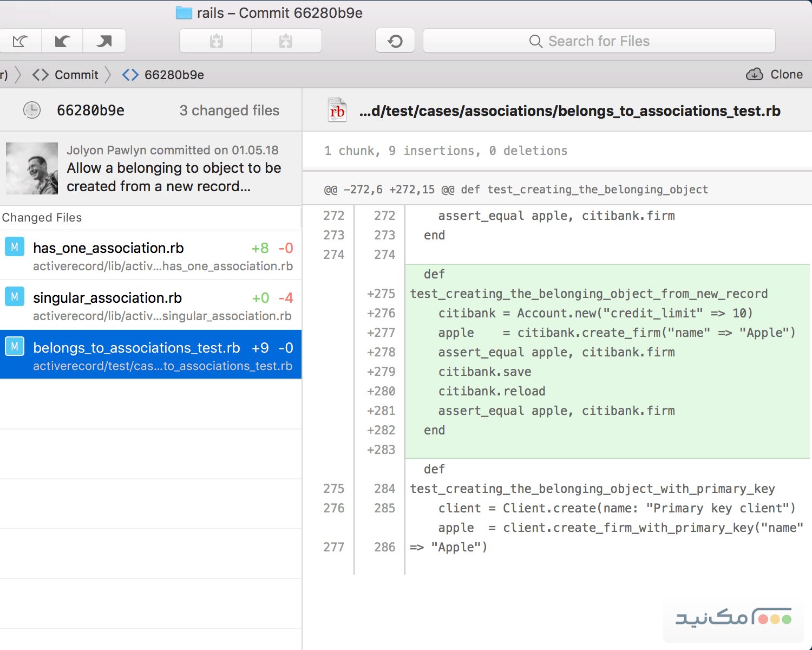The image size is (812, 650).
Task: Click the cloud download icon beside Clone
Action: coord(754,75)
